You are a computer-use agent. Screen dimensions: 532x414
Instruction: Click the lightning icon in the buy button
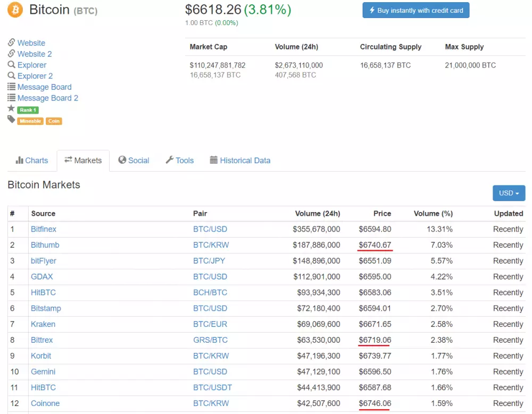(x=372, y=10)
